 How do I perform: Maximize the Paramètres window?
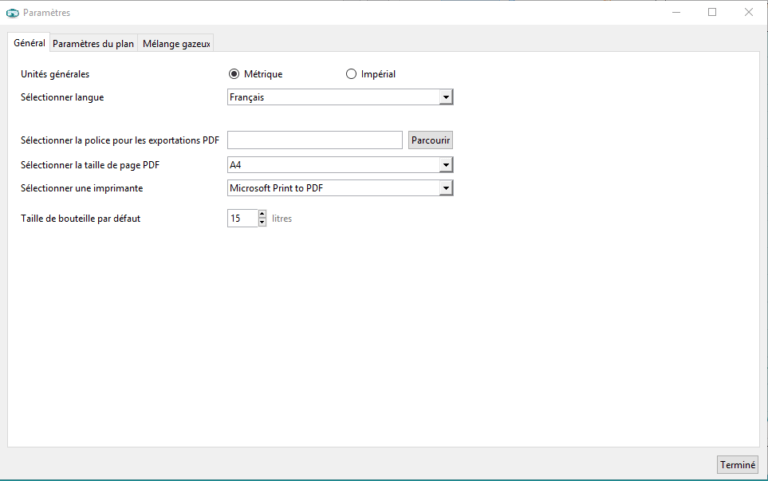point(712,12)
